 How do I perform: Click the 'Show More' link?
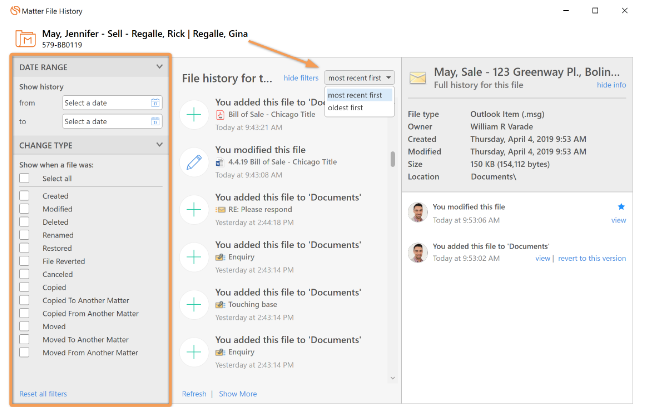238,394
